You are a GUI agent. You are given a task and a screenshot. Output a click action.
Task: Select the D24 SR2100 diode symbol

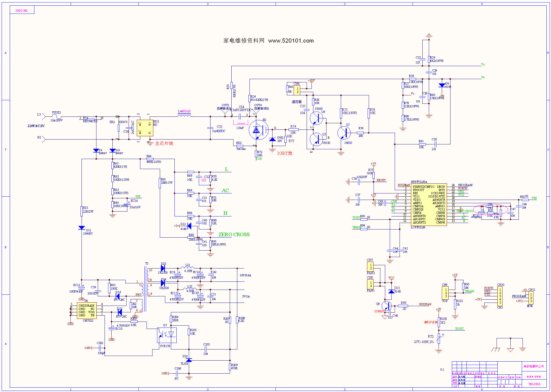[163, 283]
